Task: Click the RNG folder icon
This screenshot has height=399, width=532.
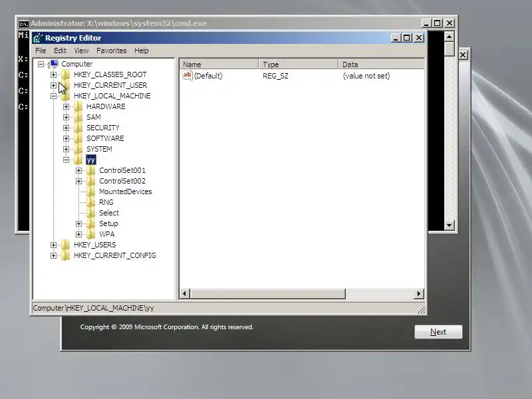Action: click(x=90, y=202)
